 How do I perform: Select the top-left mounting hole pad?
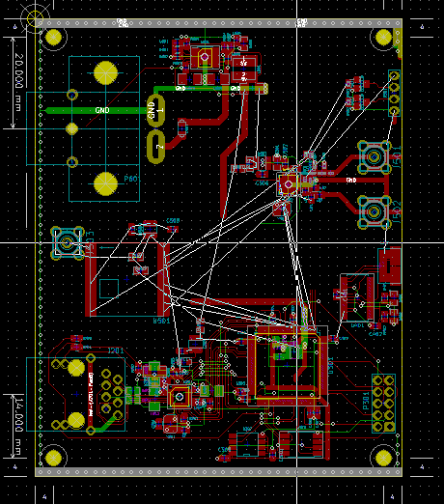click(x=53, y=37)
